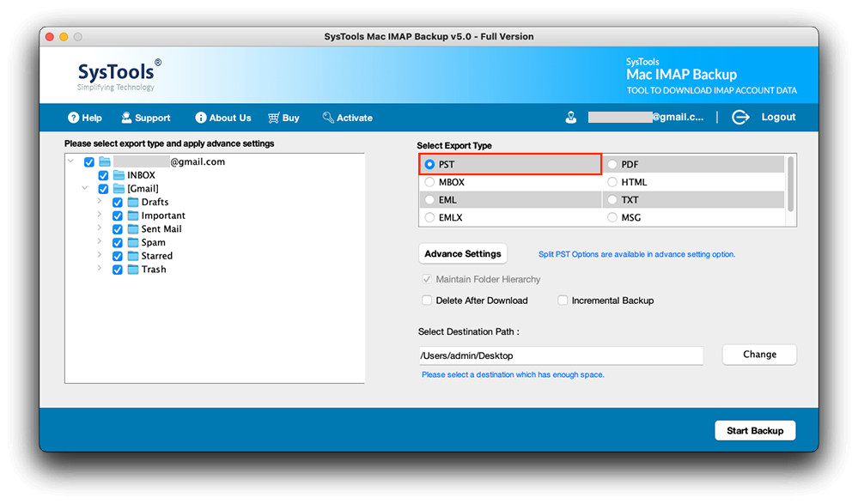Click Start Backup button
The height and width of the screenshot is (504, 858).
click(x=755, y=431)
